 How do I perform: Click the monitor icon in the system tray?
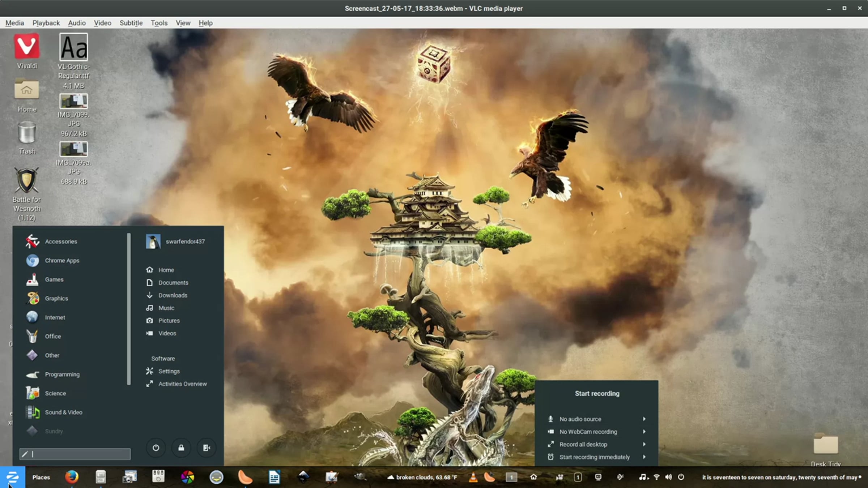[x=598, y=477]
